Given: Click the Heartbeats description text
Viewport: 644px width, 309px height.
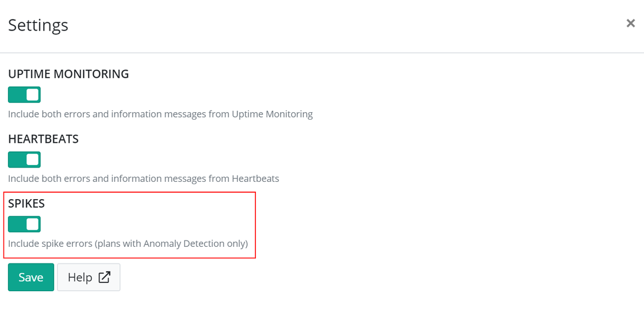Looking at the screenshot, I should (x=144, y=179).
